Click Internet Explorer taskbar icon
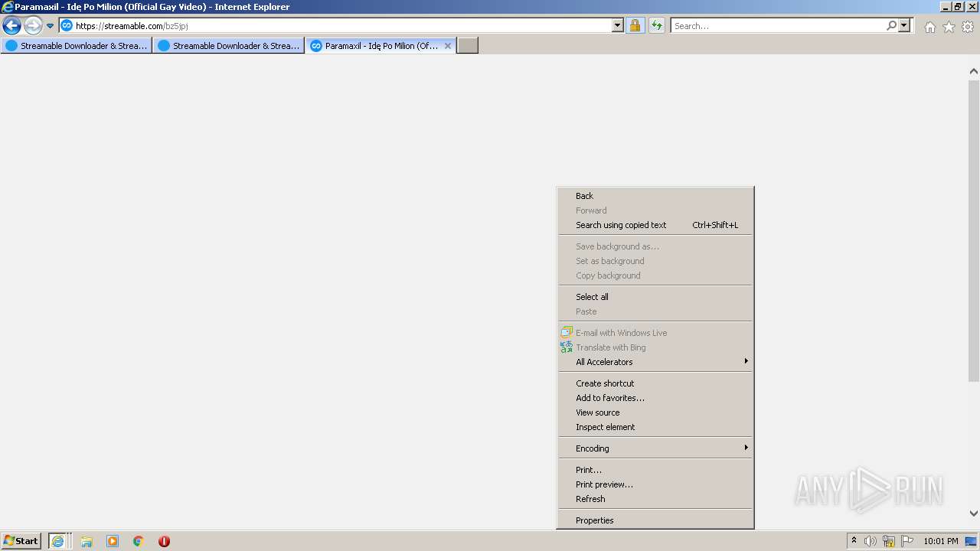 (59, 541)
